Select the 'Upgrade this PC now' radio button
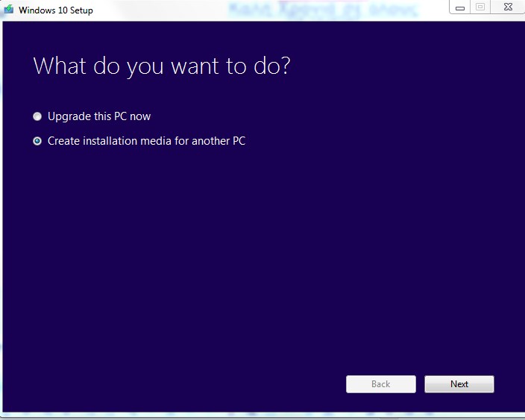This screenshot has width=525, height=420. coord(37,116)
